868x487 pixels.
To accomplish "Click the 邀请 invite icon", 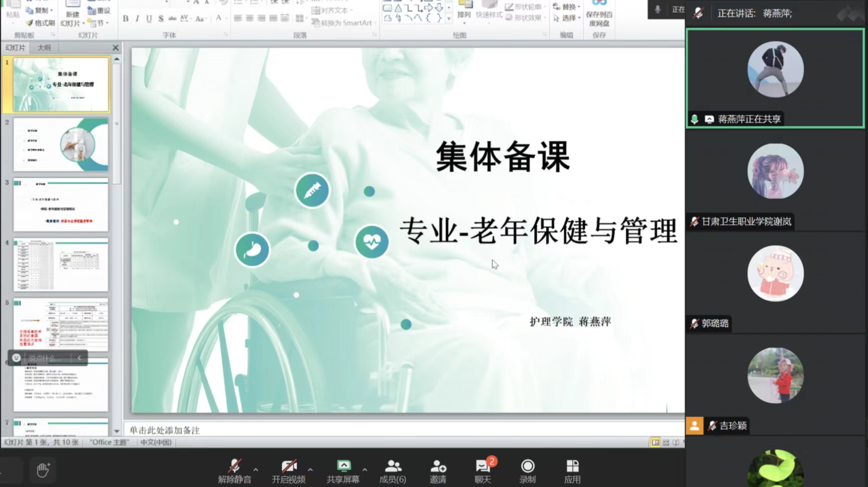I will click(437, 471).
